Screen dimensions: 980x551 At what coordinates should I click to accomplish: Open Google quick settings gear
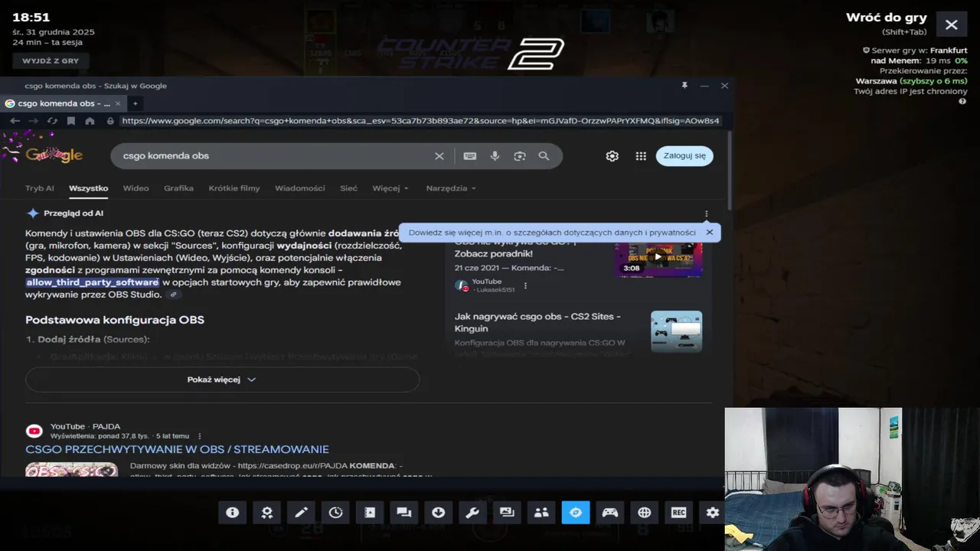click(612, 156)
